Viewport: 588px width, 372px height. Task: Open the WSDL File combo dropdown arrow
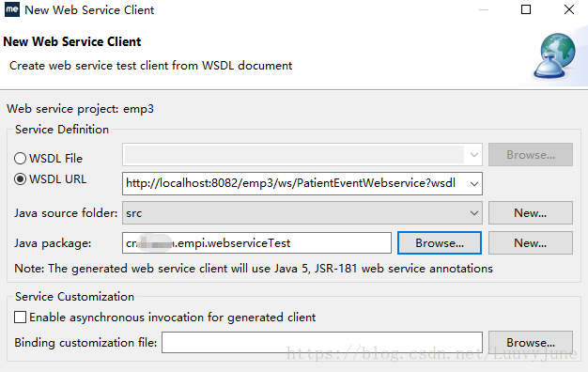[474, 154]
